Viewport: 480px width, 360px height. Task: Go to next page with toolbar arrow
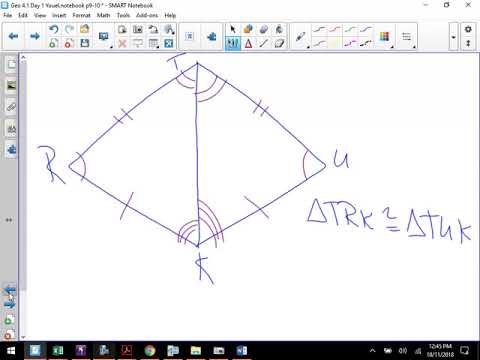click(x=35, y=36)
